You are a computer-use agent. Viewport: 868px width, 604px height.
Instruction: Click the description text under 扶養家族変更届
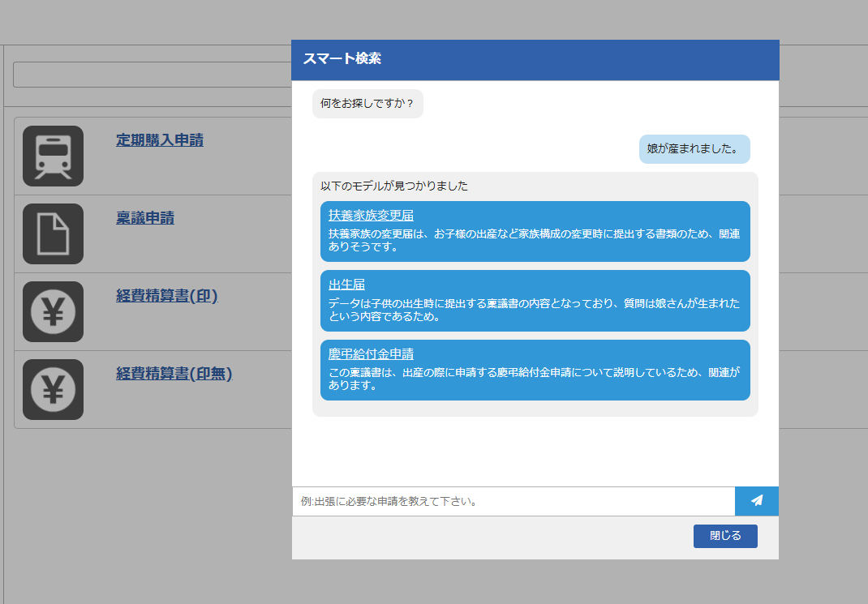coord(534,240)
